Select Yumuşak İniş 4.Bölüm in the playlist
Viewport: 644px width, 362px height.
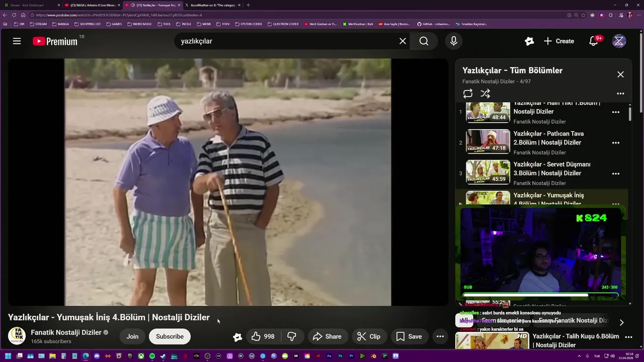[541, 198]
